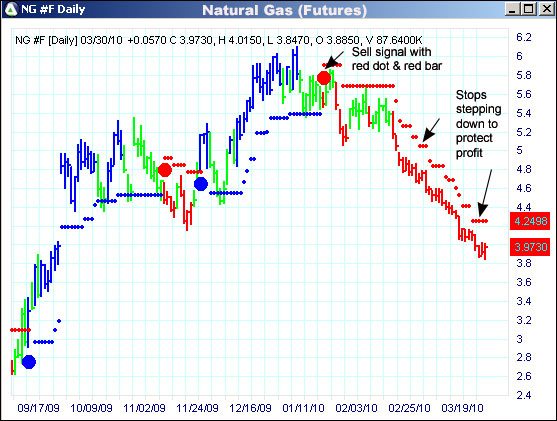Click the 02/25/10 date axis label
The width and height of the screenshot is (557, 421).
pos(409,408)
